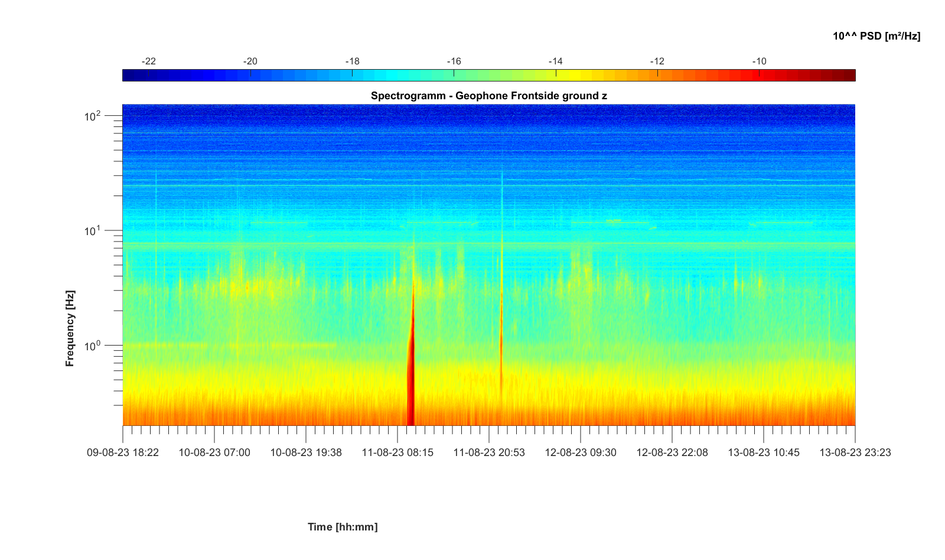The height and width of the screenshot is (560, 945).
Task: Click the -12 colorbar tick label
Action: (657, 61)
